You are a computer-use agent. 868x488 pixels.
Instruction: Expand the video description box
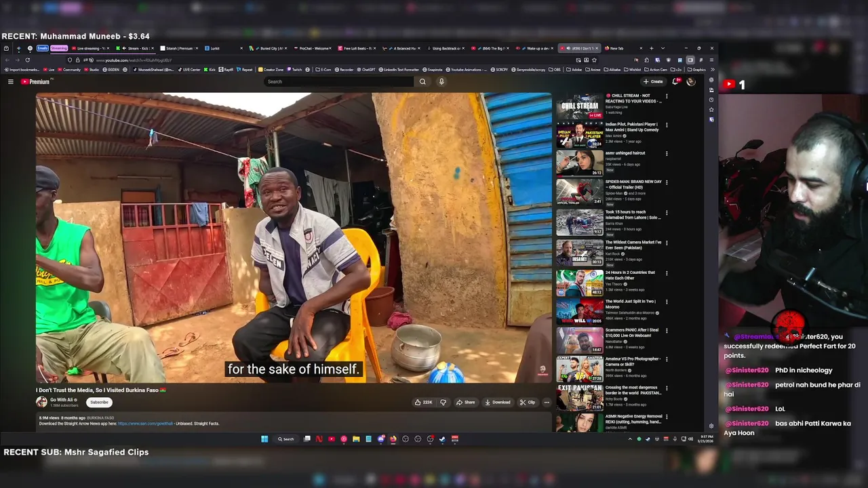(x=294, y=421)
